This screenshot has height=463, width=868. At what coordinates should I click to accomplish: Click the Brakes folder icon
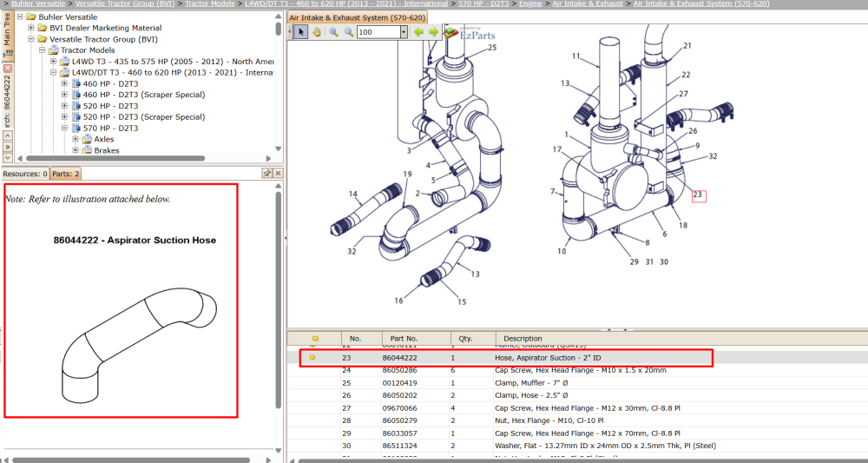click(x=87, y=150)
